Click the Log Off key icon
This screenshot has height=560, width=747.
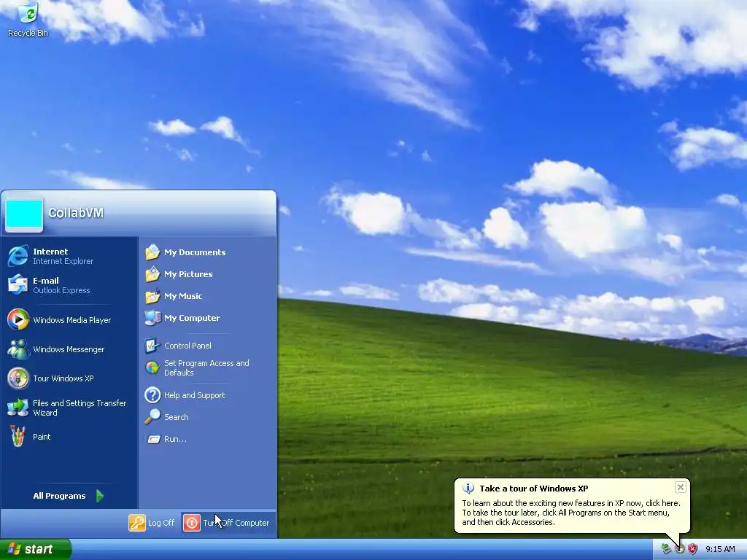click(136, 522)
